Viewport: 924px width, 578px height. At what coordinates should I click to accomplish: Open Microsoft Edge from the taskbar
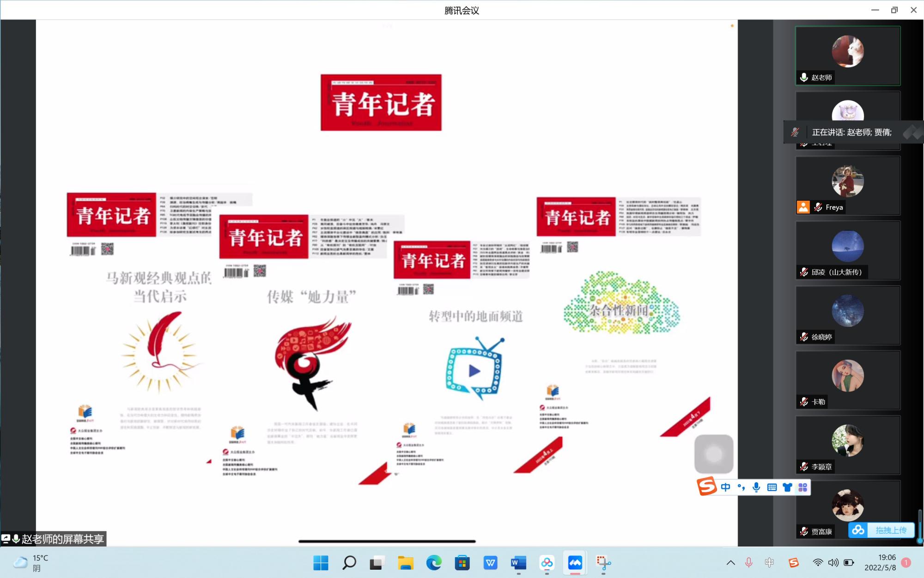(x=433, y=563)
